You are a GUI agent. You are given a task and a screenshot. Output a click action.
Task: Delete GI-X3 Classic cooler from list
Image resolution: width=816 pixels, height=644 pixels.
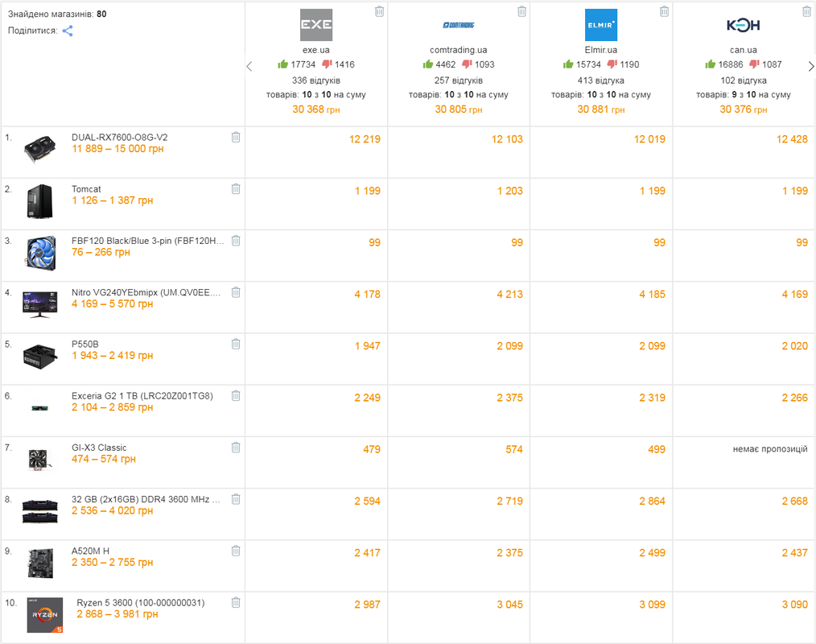236,448
